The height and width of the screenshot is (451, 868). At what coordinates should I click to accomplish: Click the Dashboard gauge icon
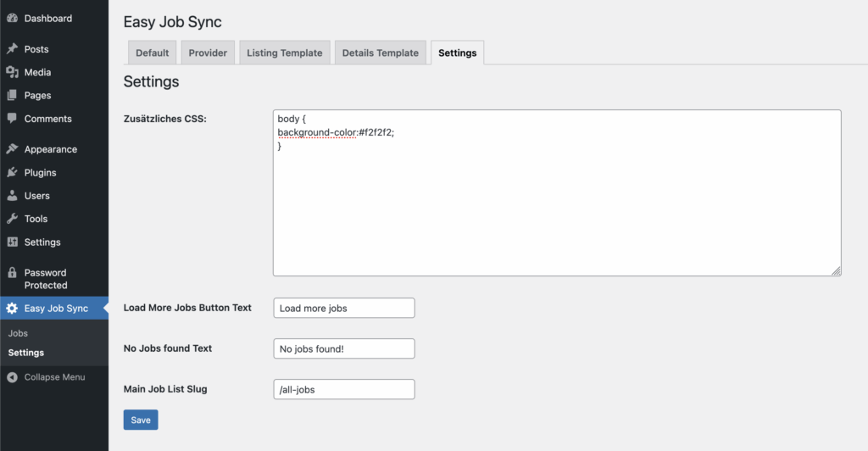pyautogui.click(x=12, y=19)
